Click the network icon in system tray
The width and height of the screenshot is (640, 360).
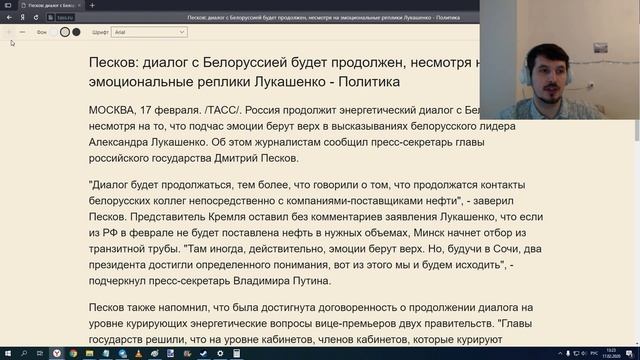coord(576,353)
